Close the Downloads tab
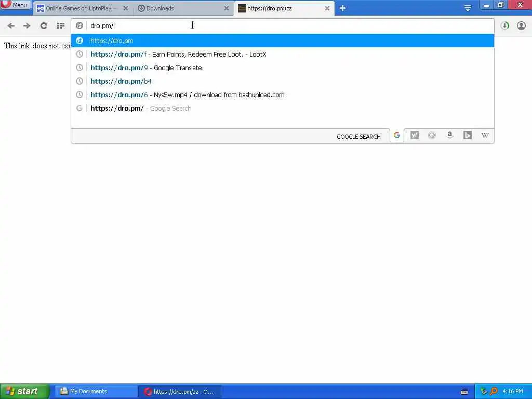Screen dimensions: 532x399 227,8
